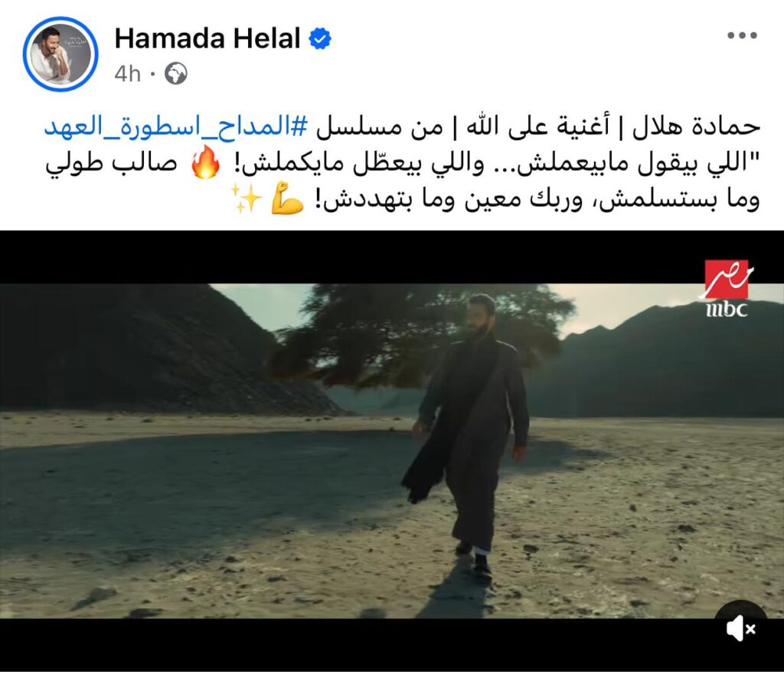Viewport: 784px width, 675px height.
Task: Click the blue verified badge icon
Action: pyautogui.click(x=320, y=39)
